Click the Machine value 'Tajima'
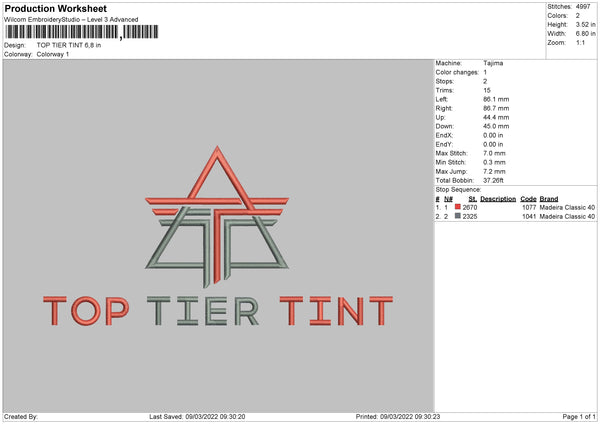 pos(493,63)
